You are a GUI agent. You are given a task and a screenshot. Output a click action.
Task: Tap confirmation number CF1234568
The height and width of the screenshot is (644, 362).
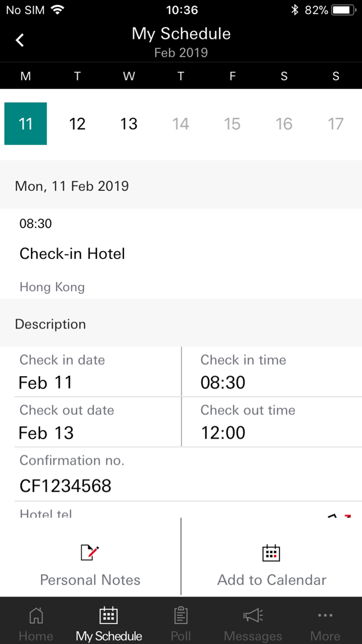(x=66, y=486)
